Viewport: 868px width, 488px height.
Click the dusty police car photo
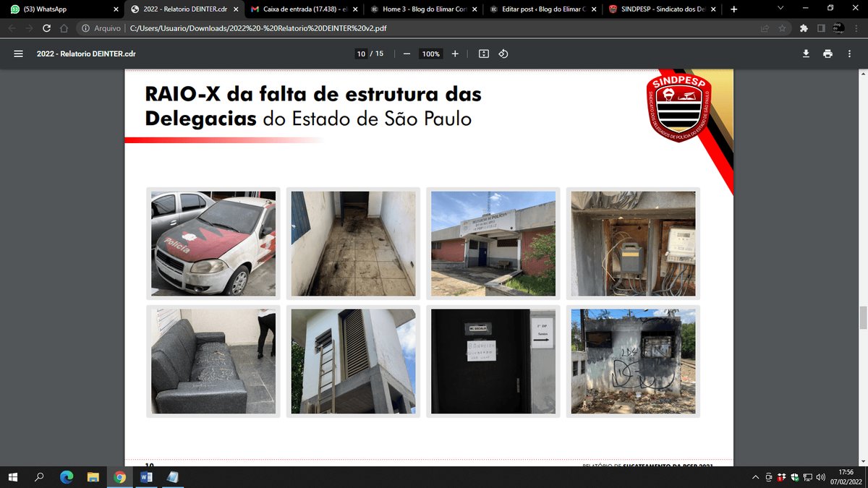(x=213, y=244)
